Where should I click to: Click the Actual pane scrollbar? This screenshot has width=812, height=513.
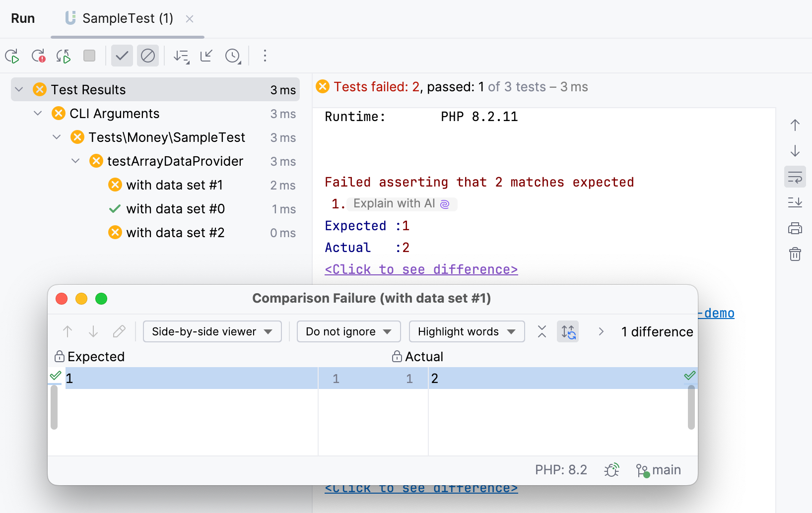click(x=691, y=407)
